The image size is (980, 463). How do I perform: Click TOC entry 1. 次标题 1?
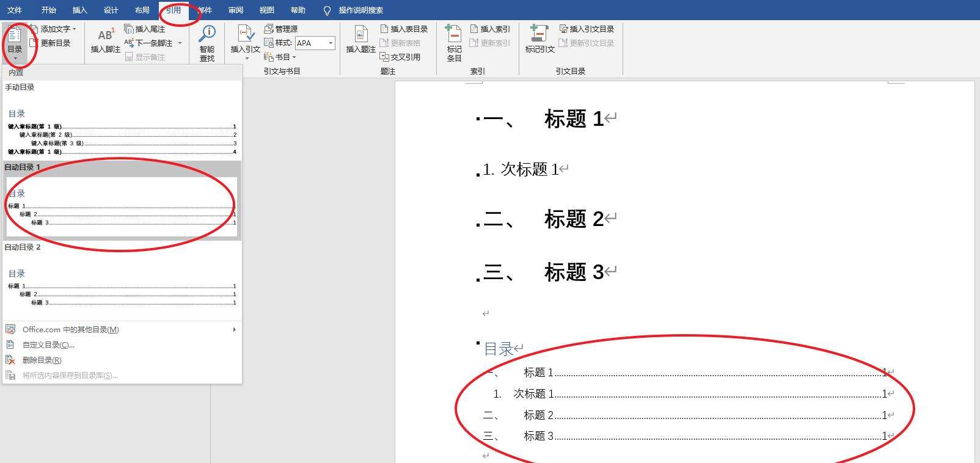[690, 393]
